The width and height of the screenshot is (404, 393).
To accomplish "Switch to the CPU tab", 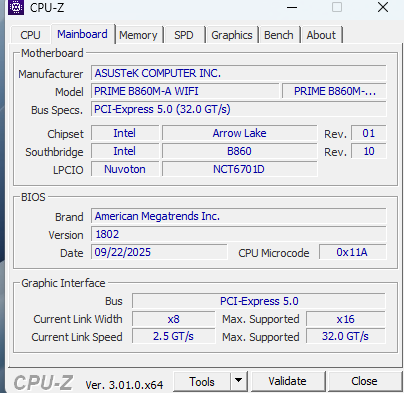I will coord(30,35).
